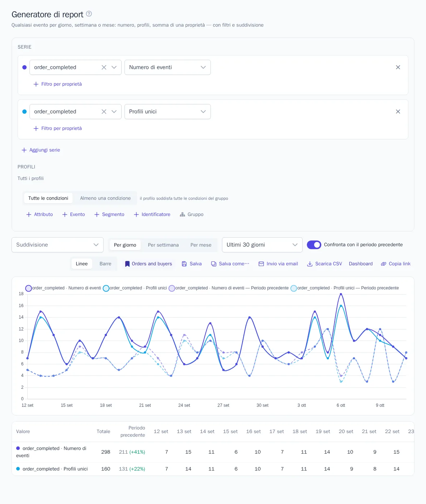Switch granularity to Per settimana
This screenshot has width=426, height=504.
pyautogui.click(x=163, y=245)
